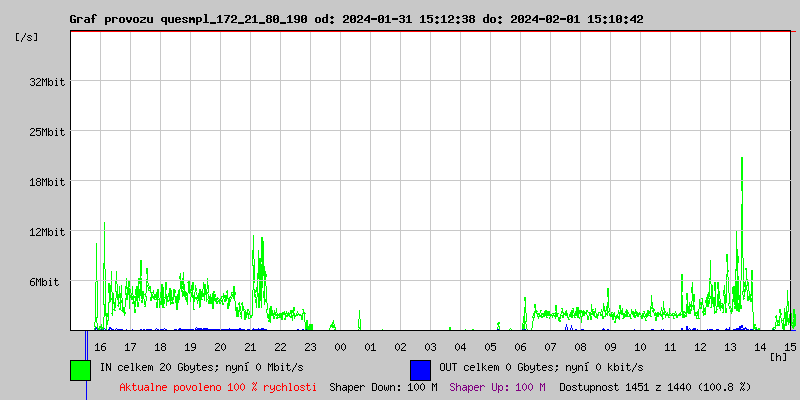Click the hour '10' x-axis label

click(640, 347)
